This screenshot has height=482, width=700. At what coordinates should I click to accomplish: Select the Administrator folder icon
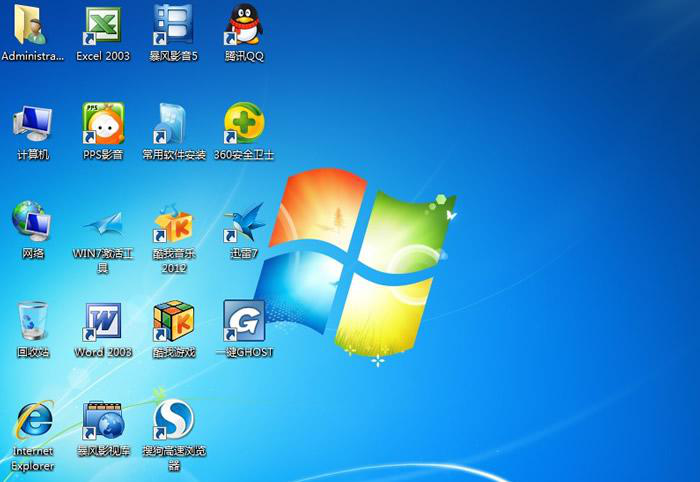point(31,24)
